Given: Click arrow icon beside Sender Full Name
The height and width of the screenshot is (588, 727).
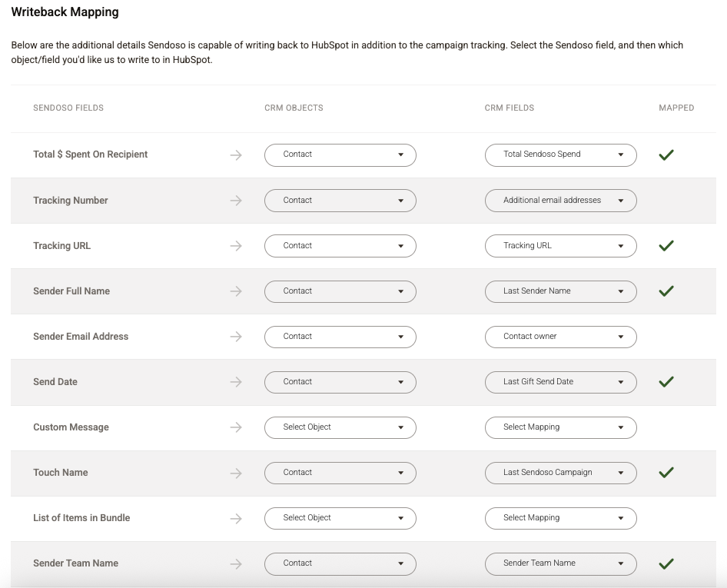Looking at the screenshot, I should (236, 291).
